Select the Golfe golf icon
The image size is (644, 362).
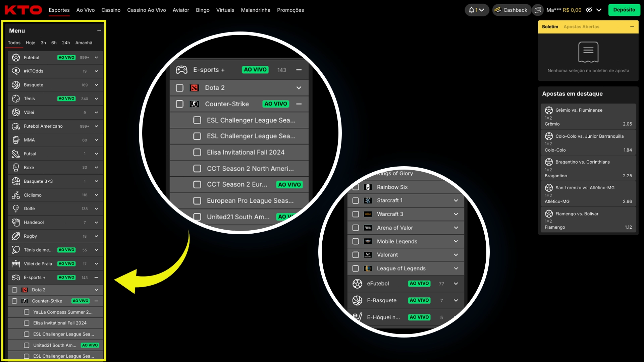[x=16, y=208]
